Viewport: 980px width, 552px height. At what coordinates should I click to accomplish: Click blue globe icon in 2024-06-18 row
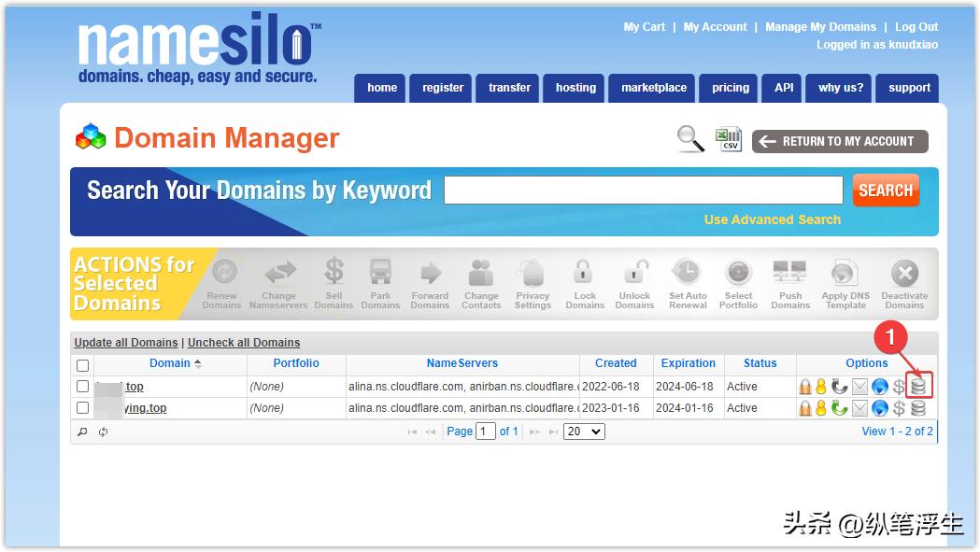pyautogui.click(x=880, y=387)
